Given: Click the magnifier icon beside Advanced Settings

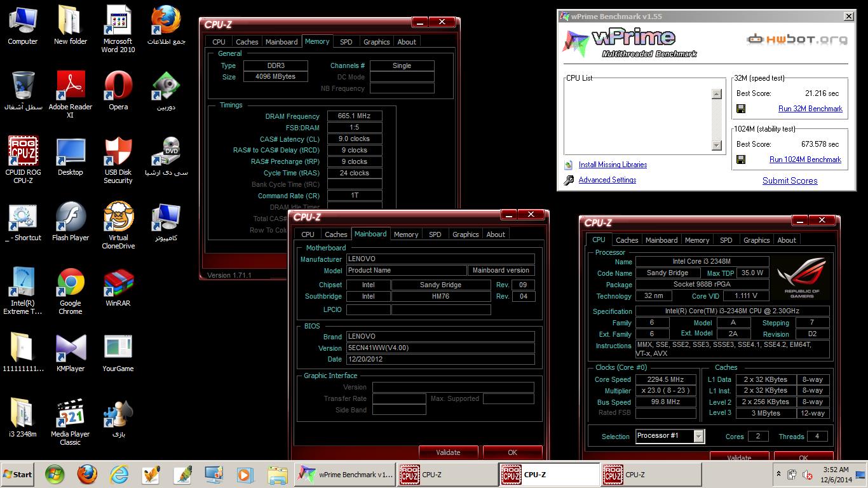Looking at the screenshot, I should coord(569,180).
